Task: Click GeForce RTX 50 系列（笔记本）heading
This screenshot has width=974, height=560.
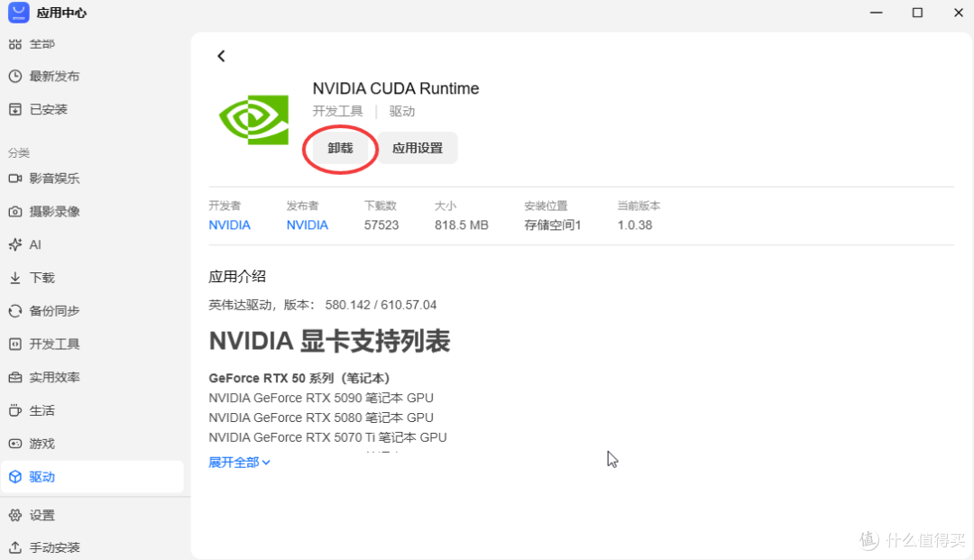Action: [x=299, y=378]
